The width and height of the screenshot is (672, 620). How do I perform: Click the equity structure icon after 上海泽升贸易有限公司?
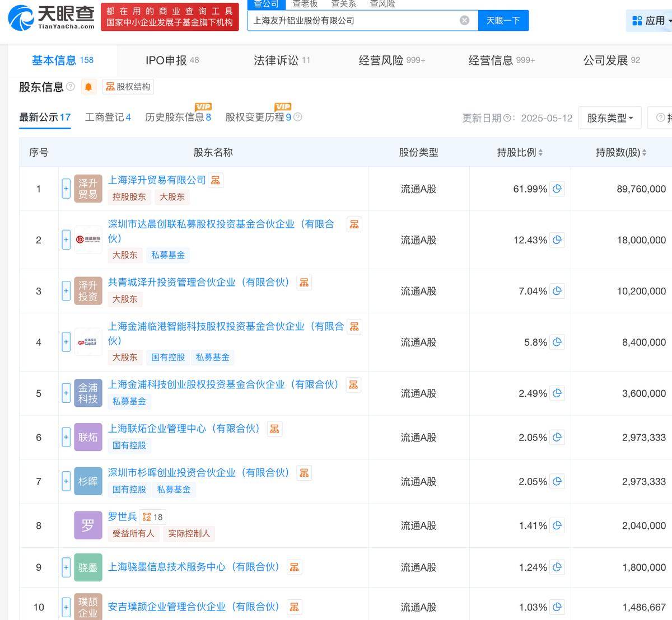tap(215, 180)
